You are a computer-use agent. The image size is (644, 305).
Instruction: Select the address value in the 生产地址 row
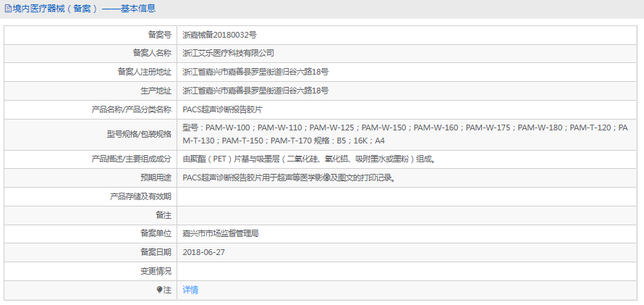(x=255, y=91)
